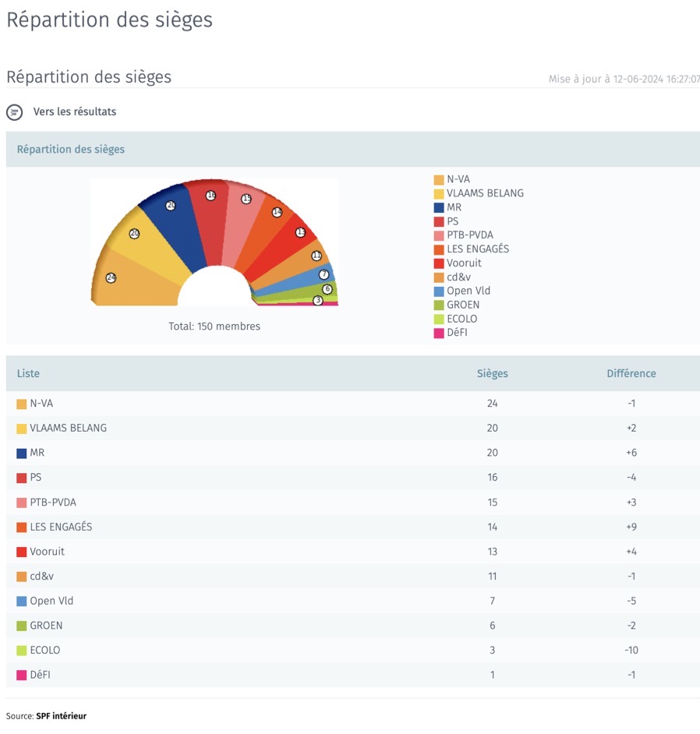Select cd&v in the table list
700x734 pixels.
tap(41, 577)
